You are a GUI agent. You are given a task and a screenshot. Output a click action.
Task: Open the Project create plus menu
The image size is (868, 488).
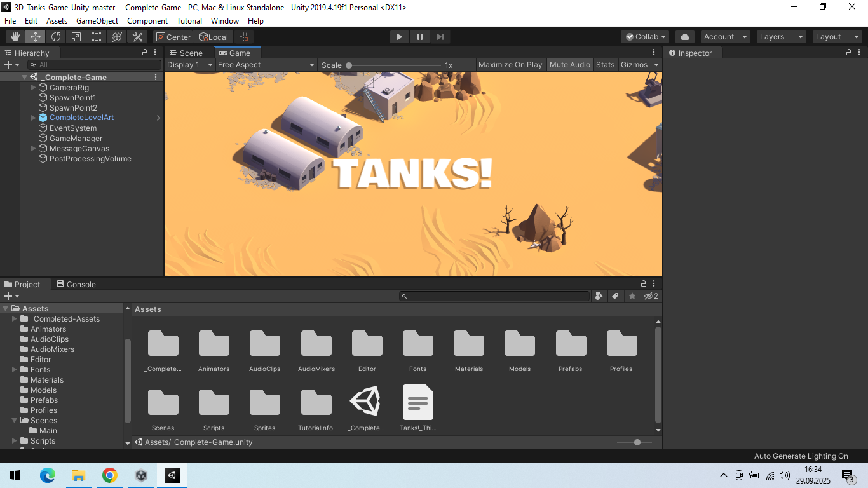coord(11,296)
